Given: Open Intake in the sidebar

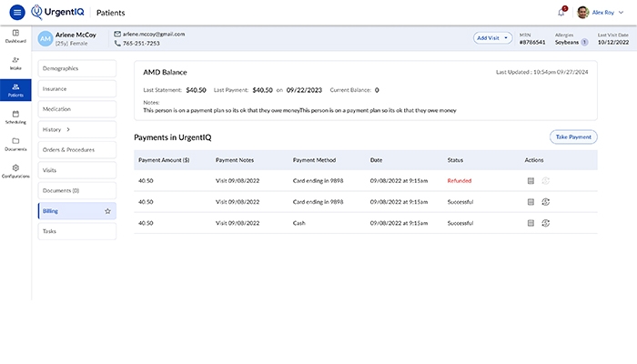Looking at the screenshot, I should click(15, 64).
